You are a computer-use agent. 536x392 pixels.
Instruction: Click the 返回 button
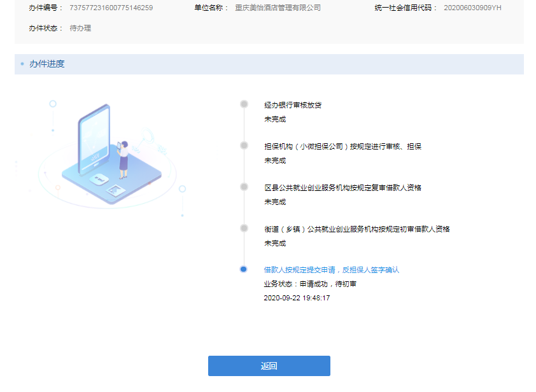(269, 366)
